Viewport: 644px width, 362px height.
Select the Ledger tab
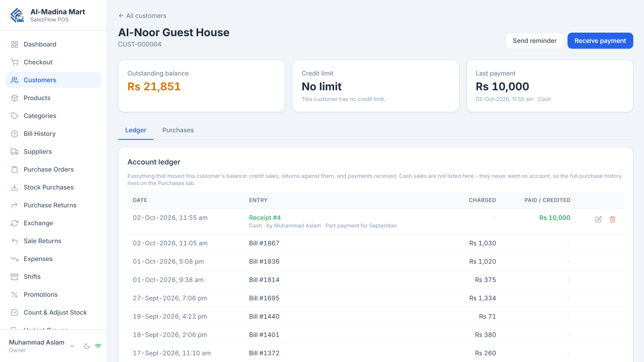pos(136,130)
